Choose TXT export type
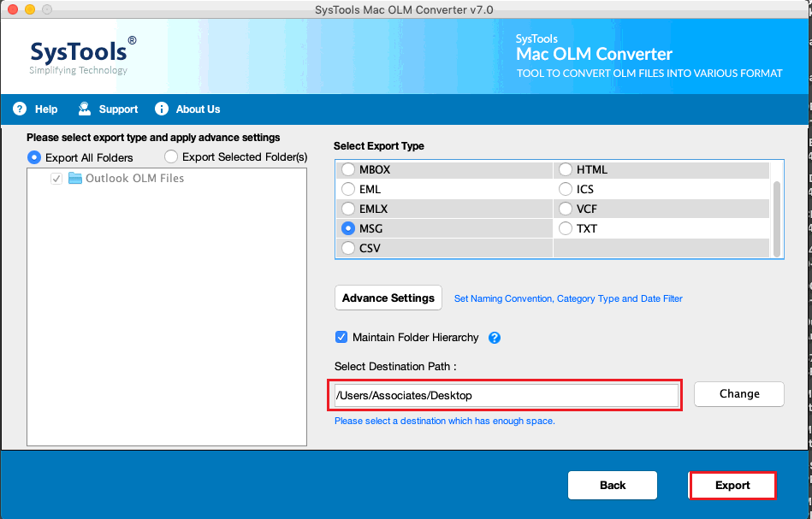The height and width of the screenshot is (519, 812). pyautogui.click(x=566, y=228)
